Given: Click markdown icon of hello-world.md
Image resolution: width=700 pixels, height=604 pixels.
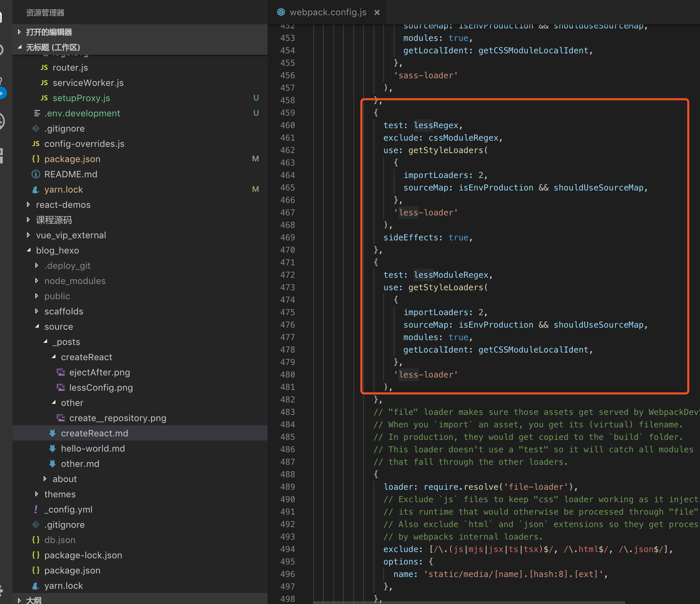Looking at the screenshot, I should click(53, 448).
